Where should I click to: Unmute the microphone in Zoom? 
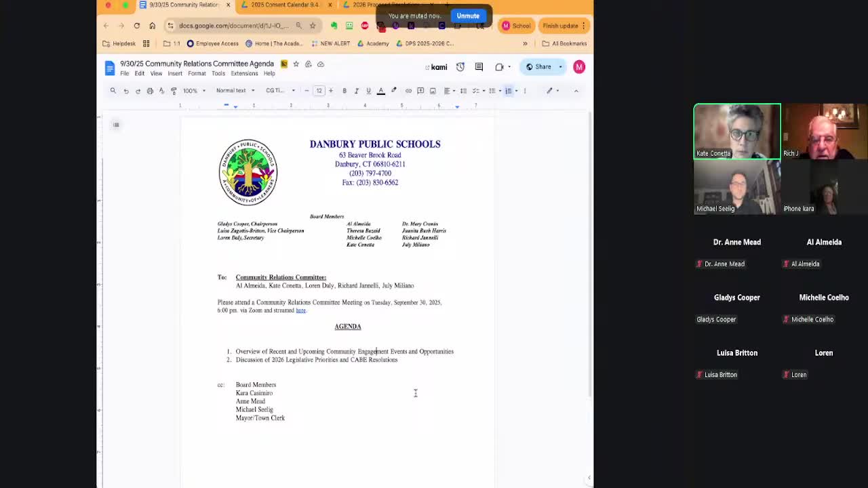(x=467, y=16)
